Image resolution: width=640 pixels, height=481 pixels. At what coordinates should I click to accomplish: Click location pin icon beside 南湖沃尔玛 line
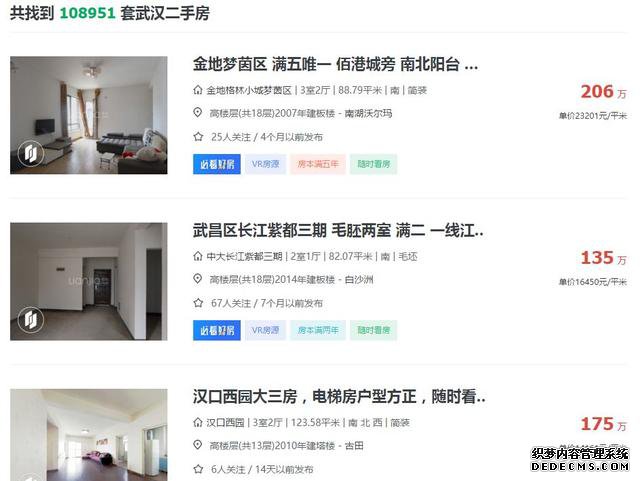198,113
